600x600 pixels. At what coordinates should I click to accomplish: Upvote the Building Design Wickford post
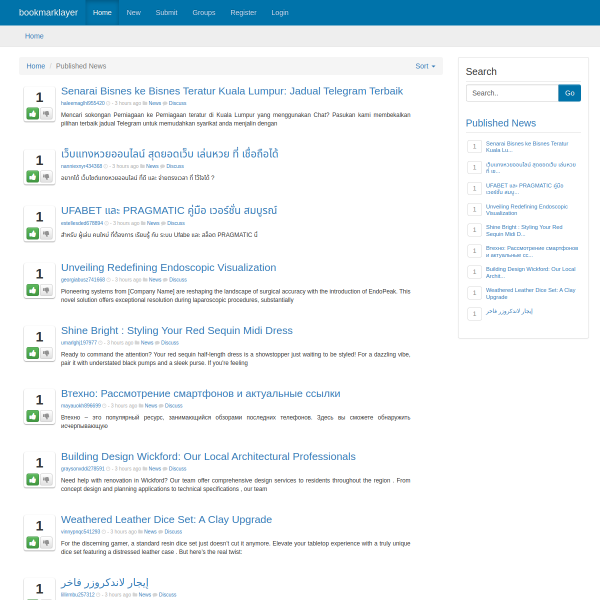tap(33, 479)
